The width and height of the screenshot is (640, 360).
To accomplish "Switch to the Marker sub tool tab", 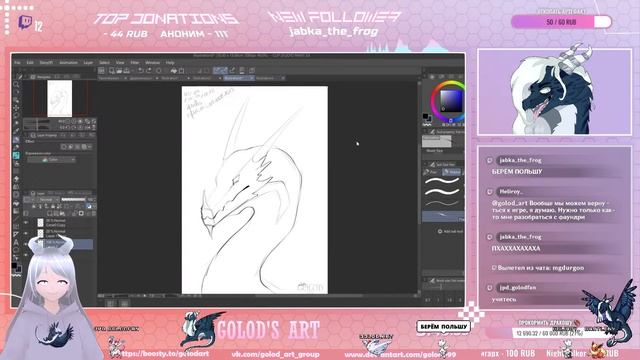I will coord(452,172).
